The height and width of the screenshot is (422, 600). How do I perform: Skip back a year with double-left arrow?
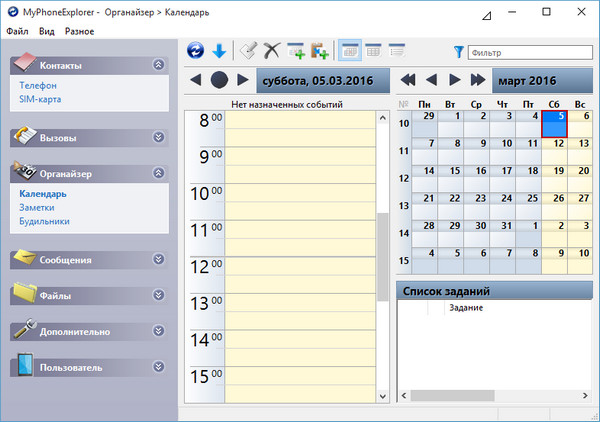407,79
